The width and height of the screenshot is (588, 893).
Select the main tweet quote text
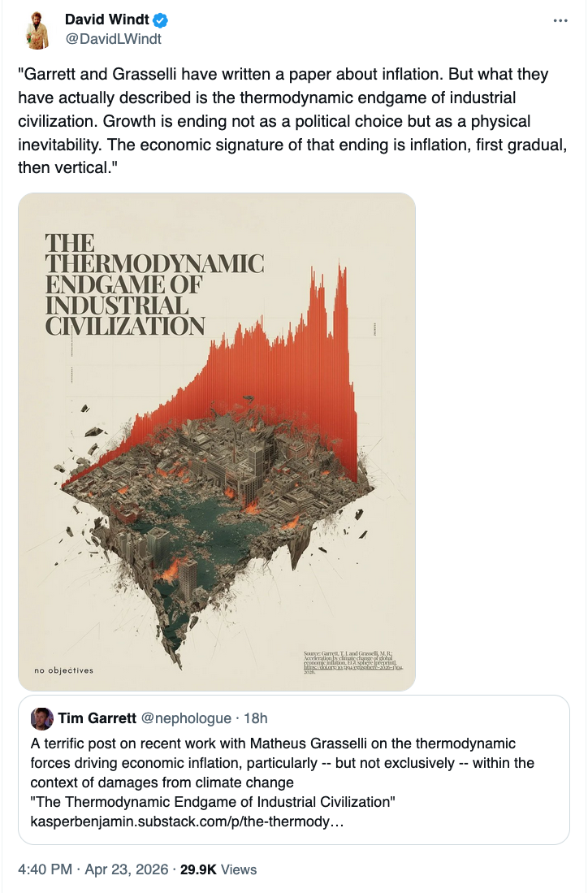pos(284,121)
